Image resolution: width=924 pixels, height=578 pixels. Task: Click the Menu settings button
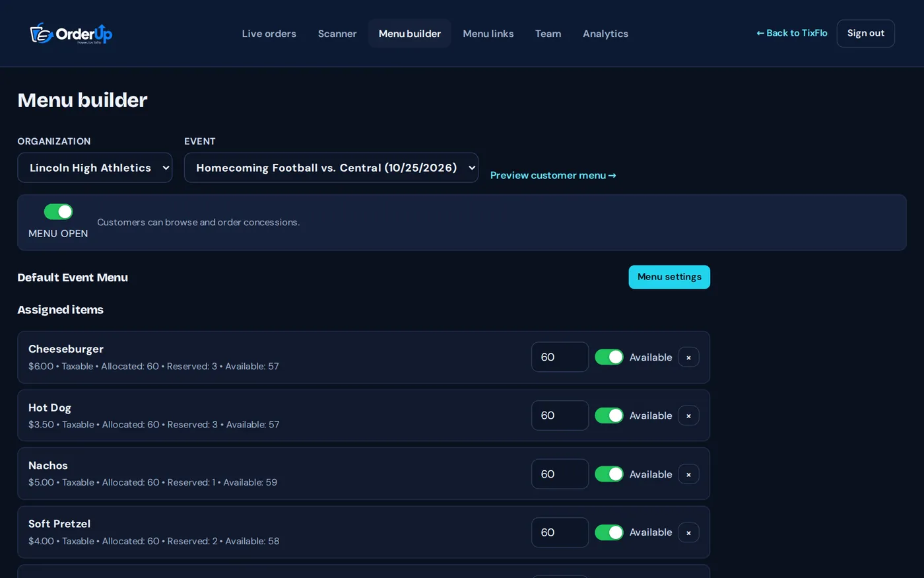coord(669,277)
